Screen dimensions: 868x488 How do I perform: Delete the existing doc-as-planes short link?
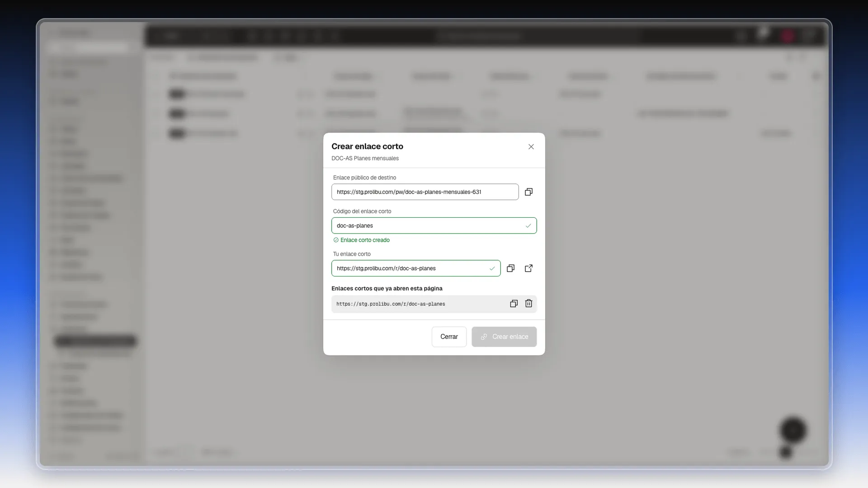(x=528, y=304)
